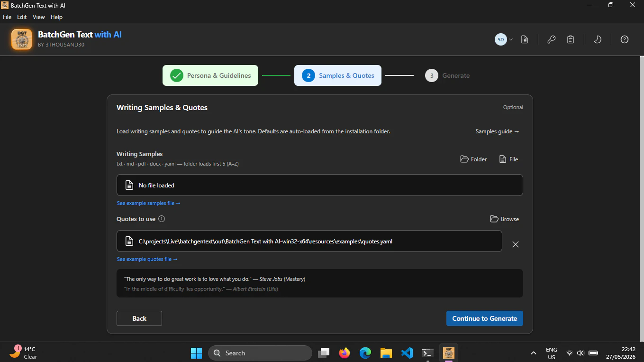Image resolution: width=644 pixels, height=362 pixels.
Task: Open the API key settings icon
Action: pyautogui.click(x=551, y=39)
